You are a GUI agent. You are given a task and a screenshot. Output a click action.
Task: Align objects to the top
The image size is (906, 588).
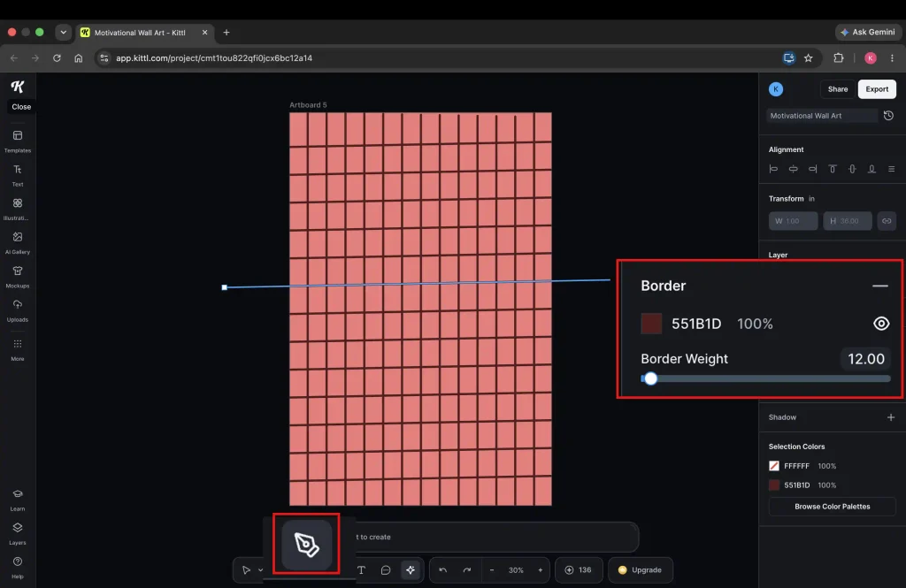click(x=833, y=169)
